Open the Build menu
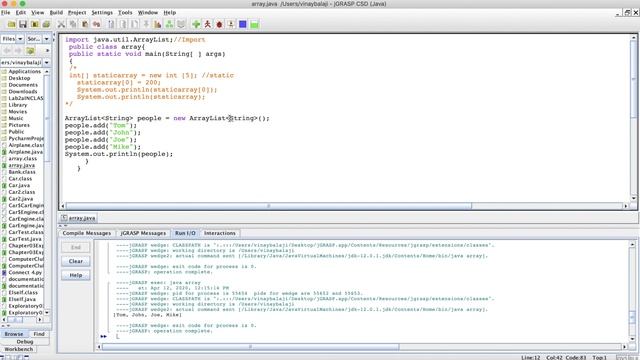 pyautogui.click(x=56, y=13)
